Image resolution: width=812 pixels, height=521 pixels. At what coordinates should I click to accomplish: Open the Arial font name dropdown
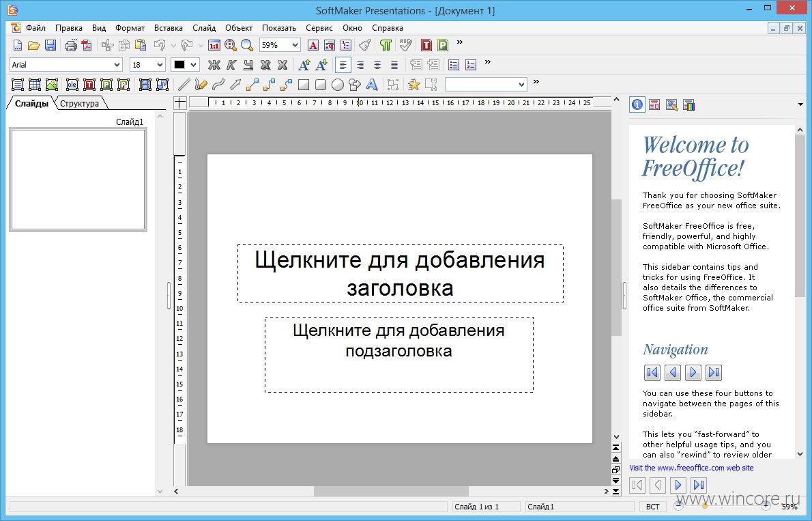pos(117,65)
